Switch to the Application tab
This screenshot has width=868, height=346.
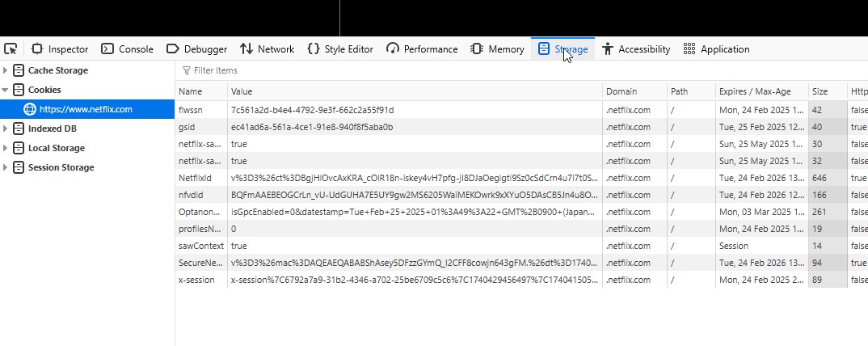(x=716, y=49)
